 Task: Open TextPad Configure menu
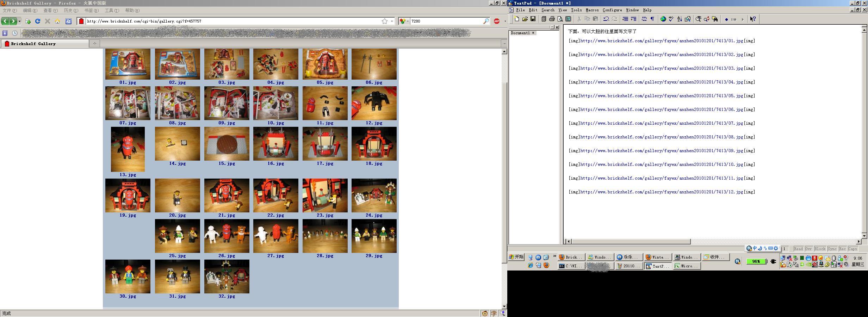click(612, 10)
